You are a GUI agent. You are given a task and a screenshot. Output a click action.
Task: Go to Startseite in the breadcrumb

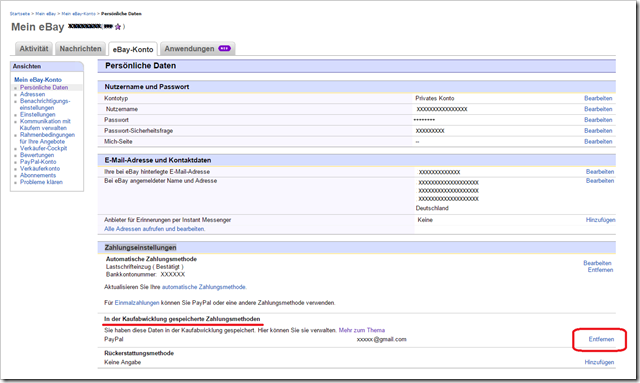coord(20,13)
